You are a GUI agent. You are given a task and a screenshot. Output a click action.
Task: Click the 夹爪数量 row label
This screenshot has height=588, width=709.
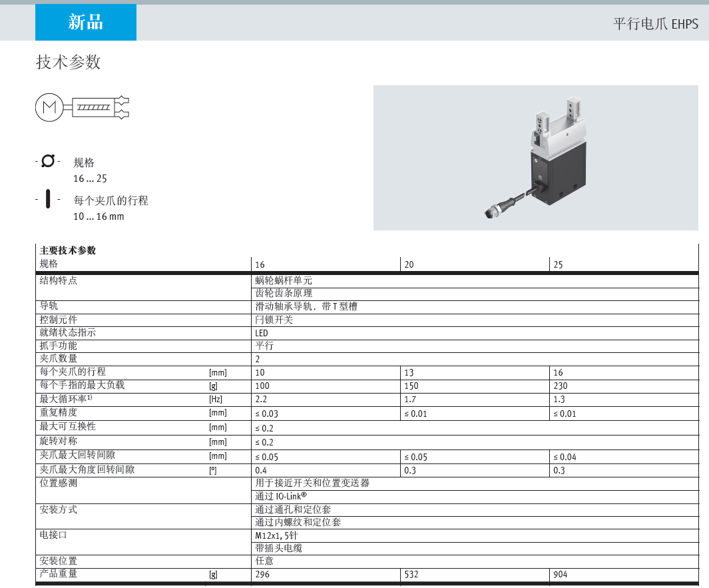[59, 358]
